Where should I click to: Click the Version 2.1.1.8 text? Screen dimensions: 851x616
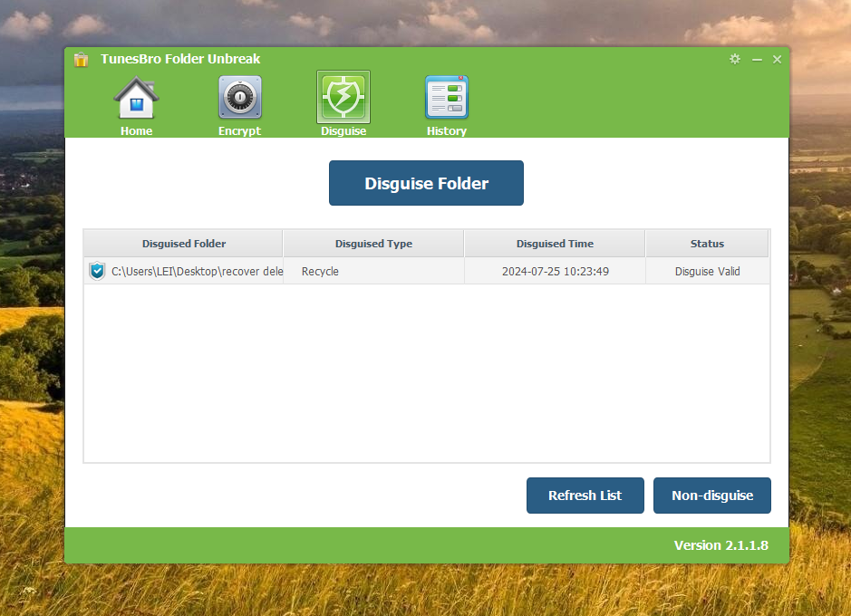click(x=720, y=545)
